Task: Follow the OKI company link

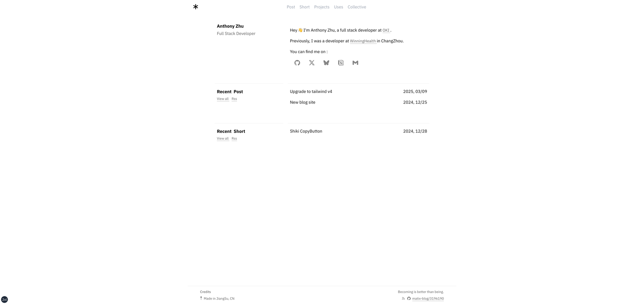Action: tap(386, 30)
